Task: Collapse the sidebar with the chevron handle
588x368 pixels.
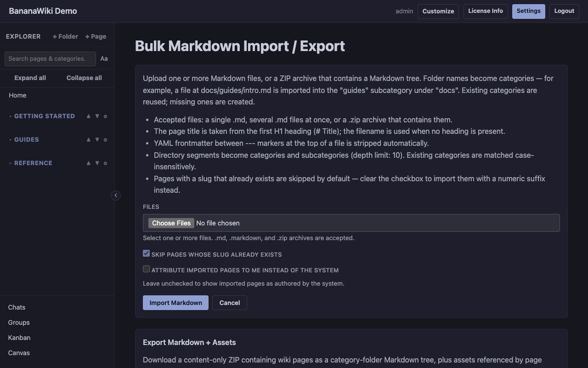Action: (x=116, y=195)
